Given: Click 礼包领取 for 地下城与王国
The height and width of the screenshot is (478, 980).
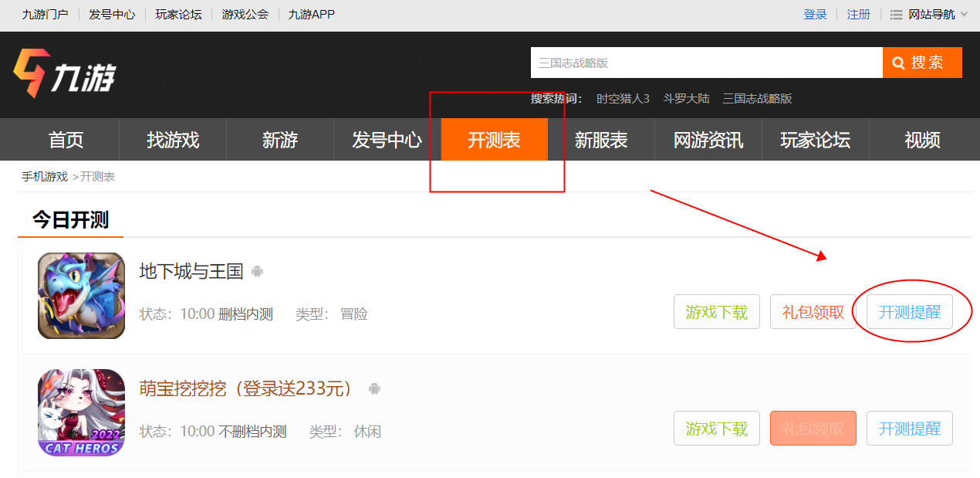Looking at the screenshot, I should tap(813, 312).
